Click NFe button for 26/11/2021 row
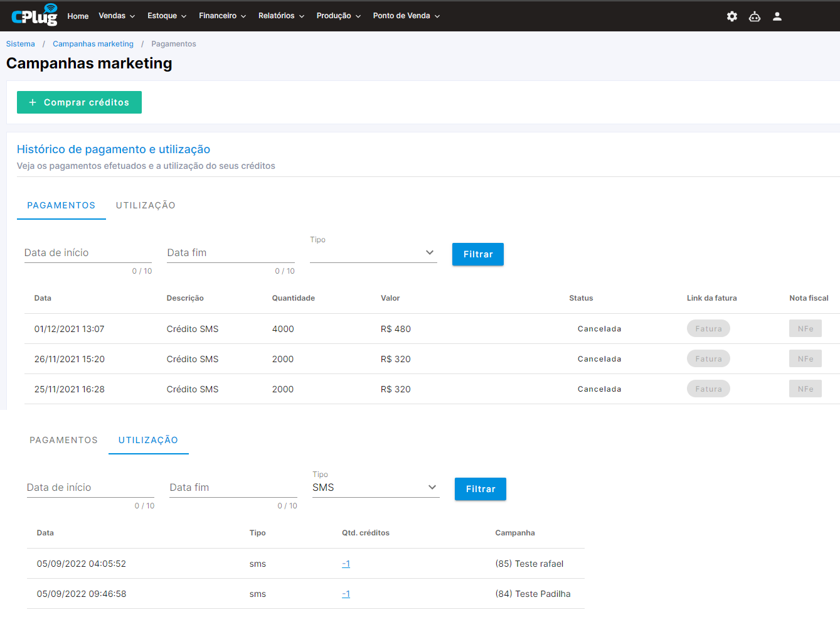840x644 pixels. coord(805,358)
